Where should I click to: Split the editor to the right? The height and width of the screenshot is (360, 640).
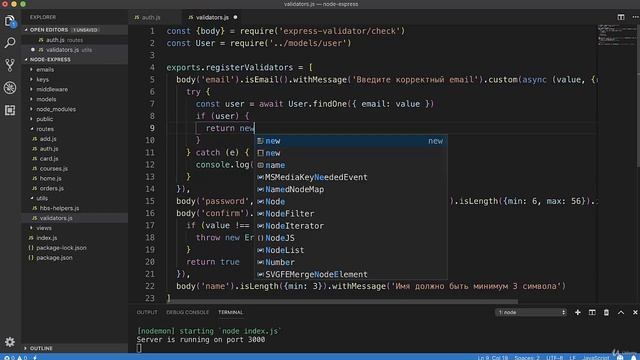(621, 17)
